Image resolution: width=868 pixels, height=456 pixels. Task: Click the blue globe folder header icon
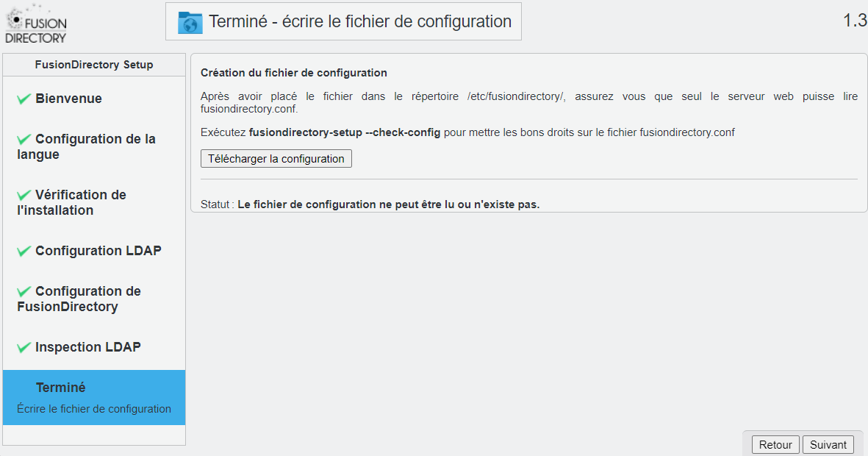[190, 22]
